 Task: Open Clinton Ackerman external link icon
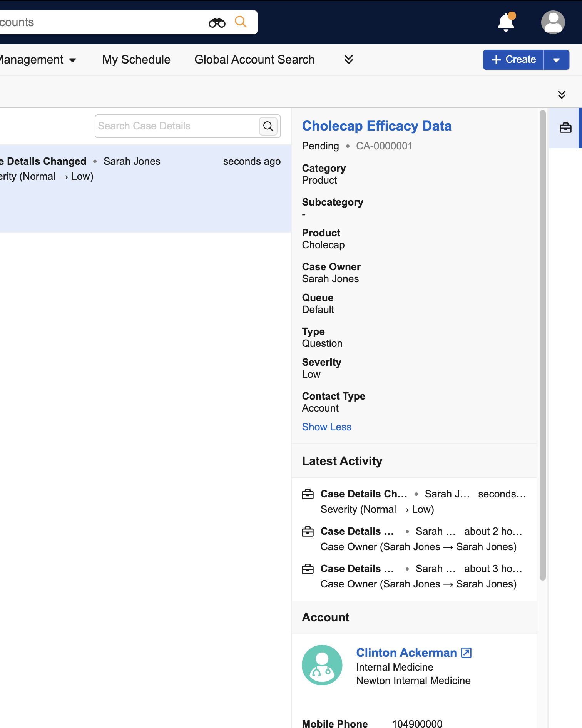tap(466, 653)
